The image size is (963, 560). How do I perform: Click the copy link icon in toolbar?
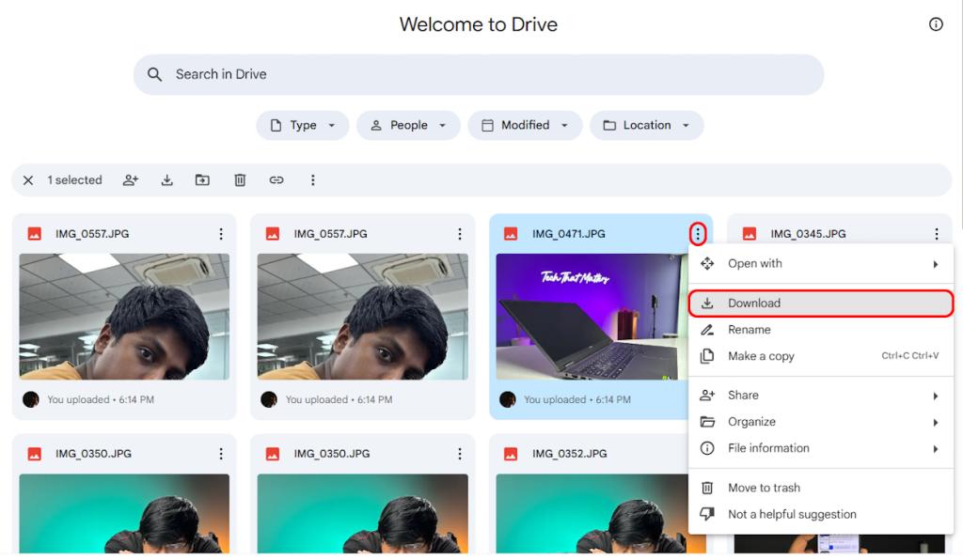[x=276, y=180]
